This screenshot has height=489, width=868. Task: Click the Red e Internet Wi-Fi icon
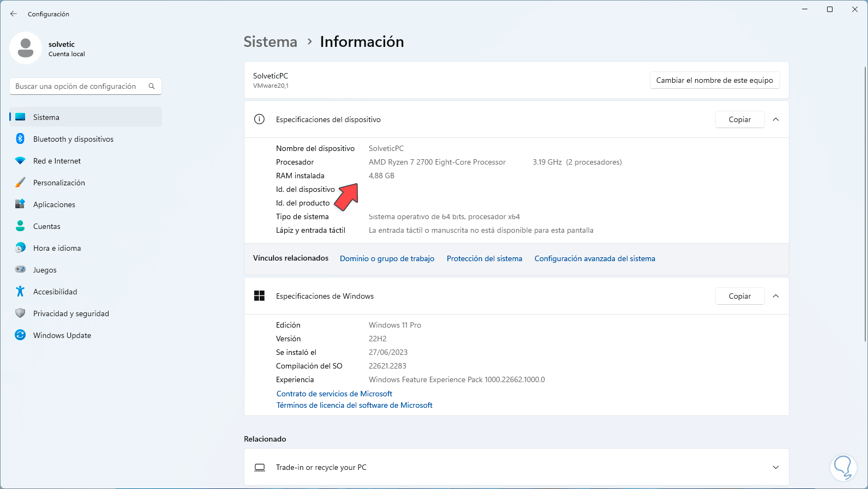coord(20,161)
